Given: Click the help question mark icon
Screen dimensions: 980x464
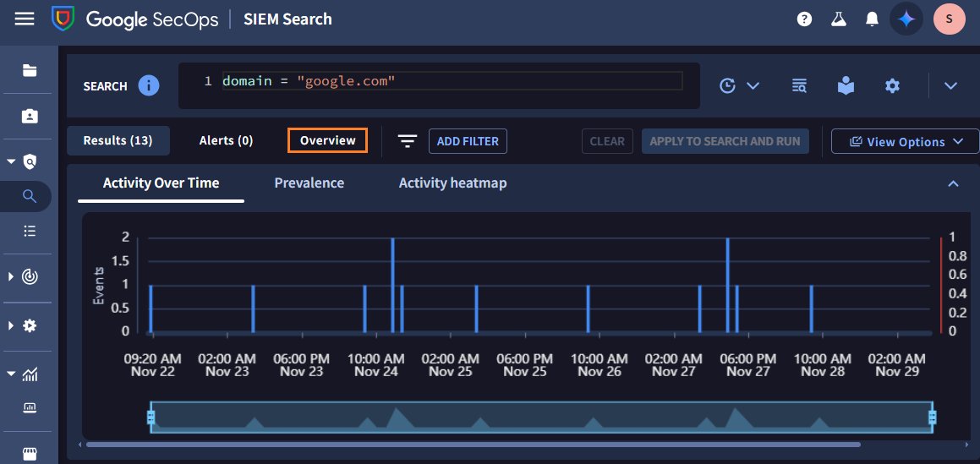Looking at the screenshot, I should point(805,19).
